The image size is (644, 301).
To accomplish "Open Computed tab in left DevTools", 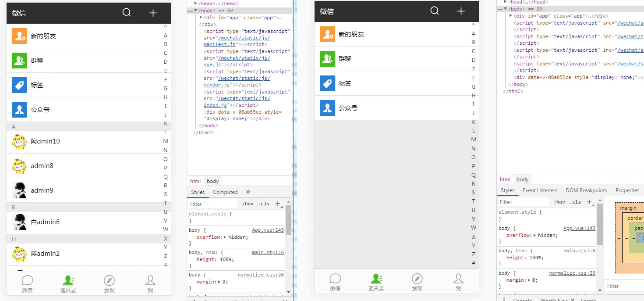I will [225, 192].
